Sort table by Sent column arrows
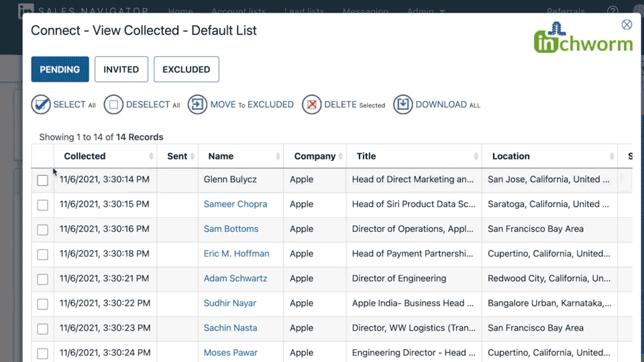This screenshot has width=644, height=362. (193, 156)
